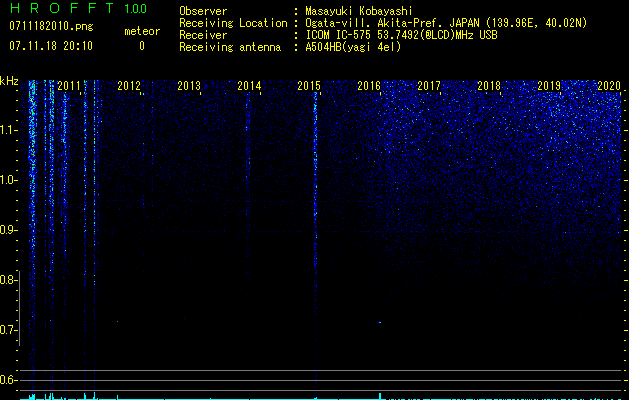The image size is (629, 400).
Task: Click the 2012 time marker
Action: (x=129, y=85)
